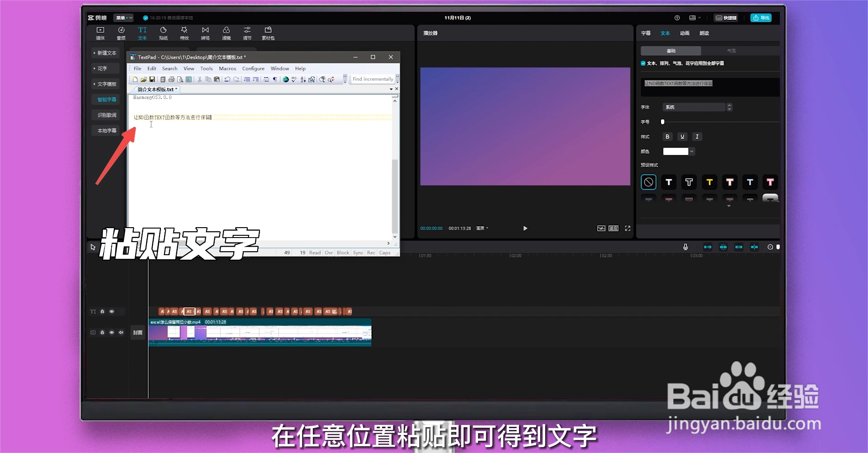Viewport: 868px width, 453px height.
Task: Expand the 新建文本 sidebar section
Action: [x=105, y=53]
